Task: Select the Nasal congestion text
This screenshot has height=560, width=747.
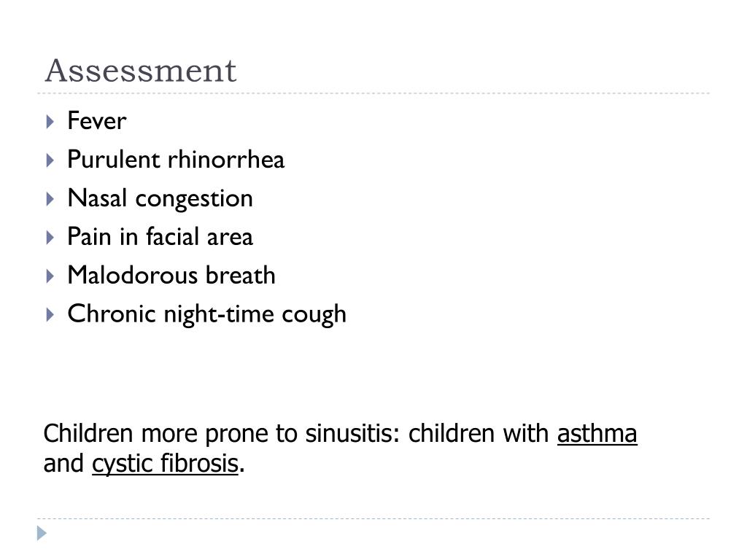Action: click(160, 198)
